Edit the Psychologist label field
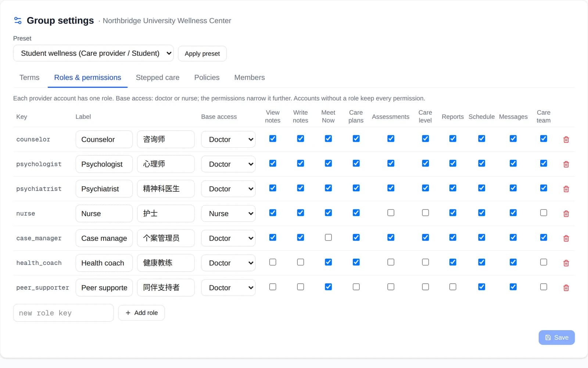 [x=104, y=164]
